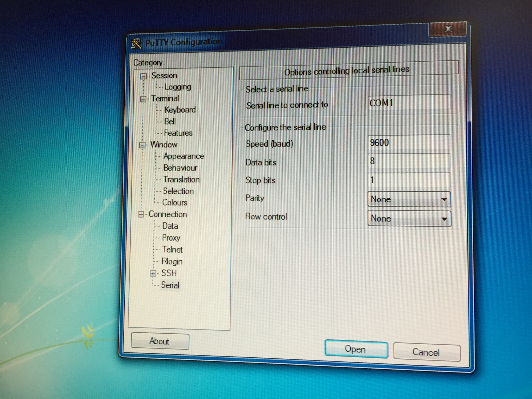Click the Speed (baud) input field
This screenshot has width=532, height=399.
point(409,142)
